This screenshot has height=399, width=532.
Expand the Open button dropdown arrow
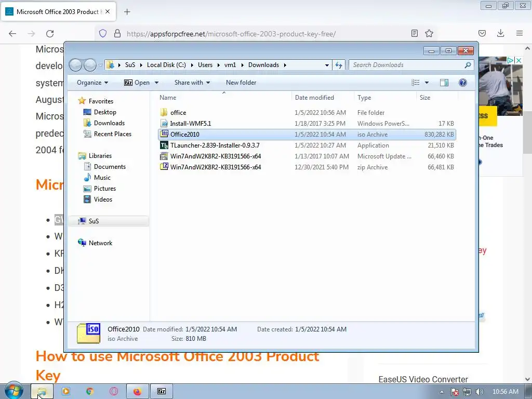156,83
